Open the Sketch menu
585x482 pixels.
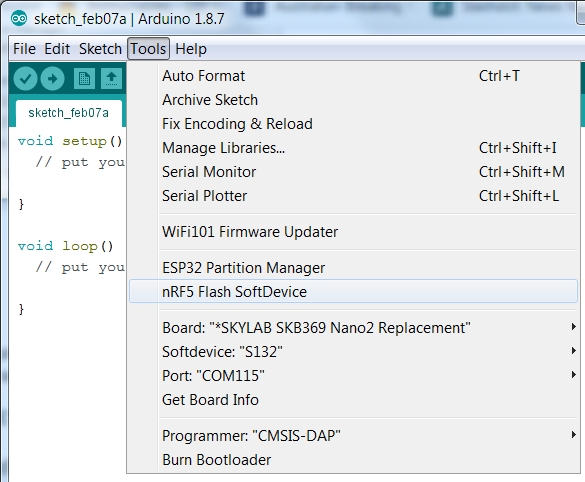[x=100, y=49]
